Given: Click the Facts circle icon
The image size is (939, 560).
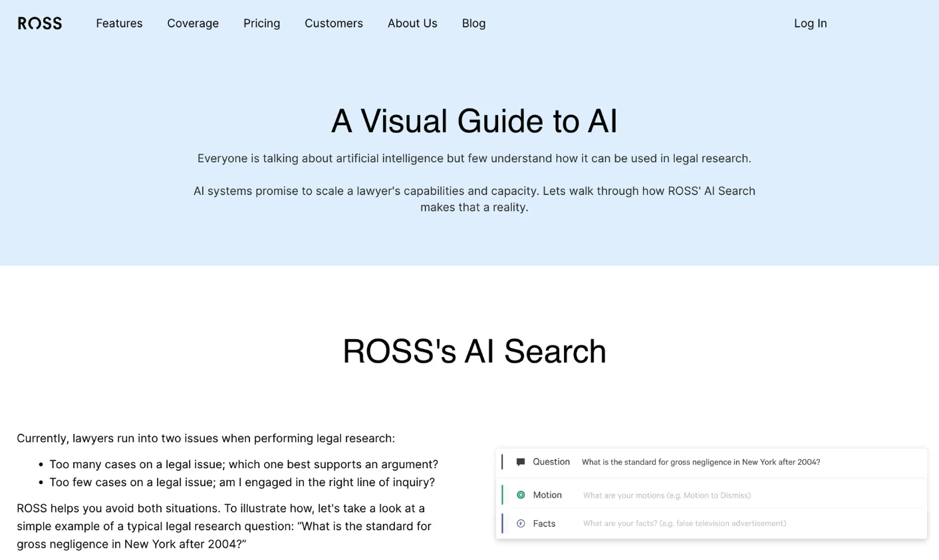Looking at the screenshot, I should (x=521, y=523).
